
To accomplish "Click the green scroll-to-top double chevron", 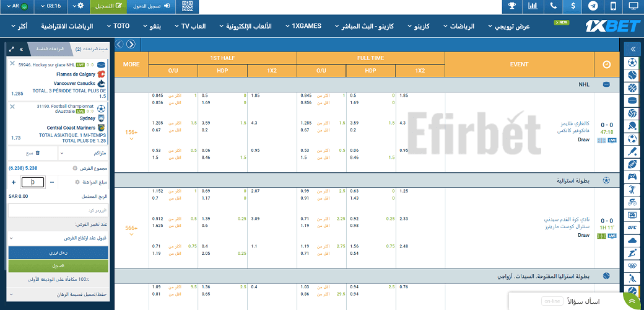I will 633,301.
